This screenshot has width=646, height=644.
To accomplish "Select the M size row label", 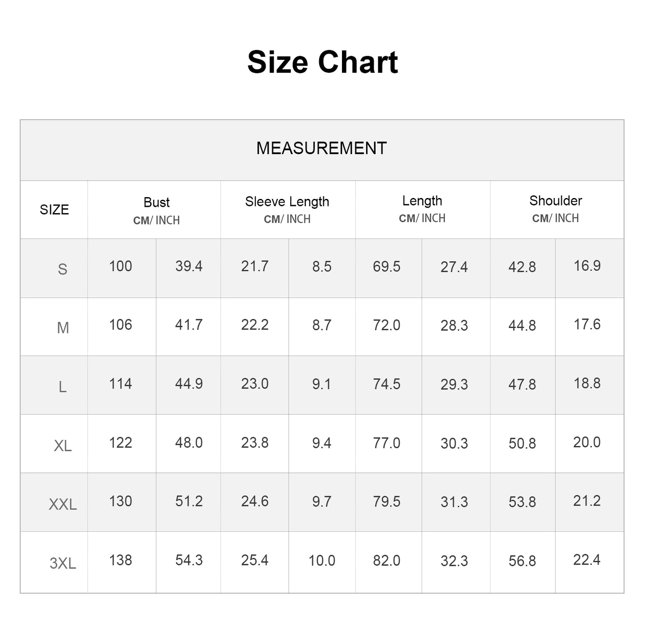I will (63, 328).
